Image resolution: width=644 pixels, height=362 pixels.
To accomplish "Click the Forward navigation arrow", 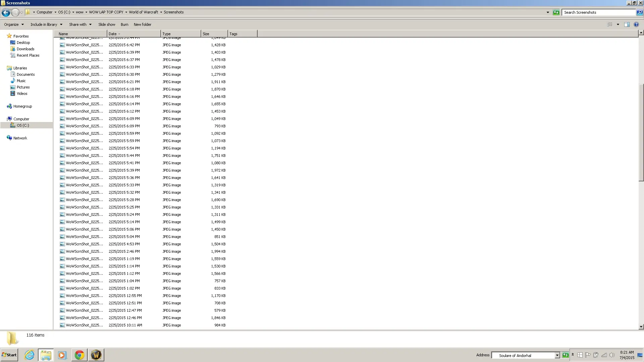I will point(15,12).
